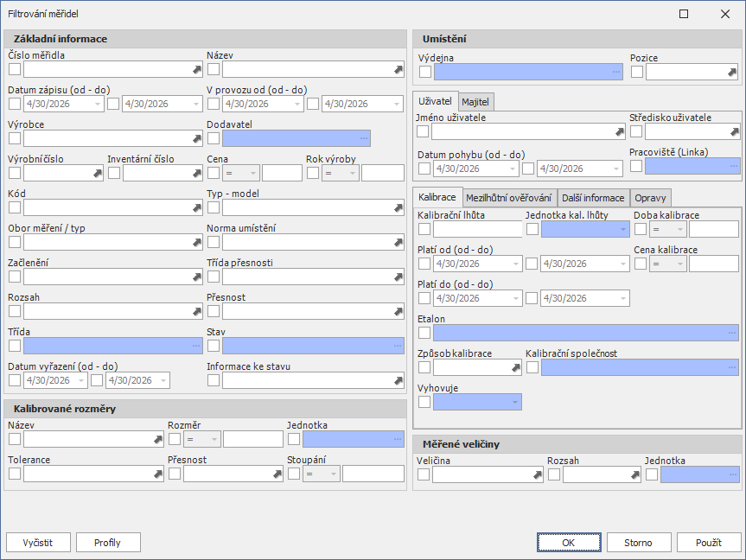746x560 pixels.
Task: Click into the Cena value field
Action: tap(282, 173)
